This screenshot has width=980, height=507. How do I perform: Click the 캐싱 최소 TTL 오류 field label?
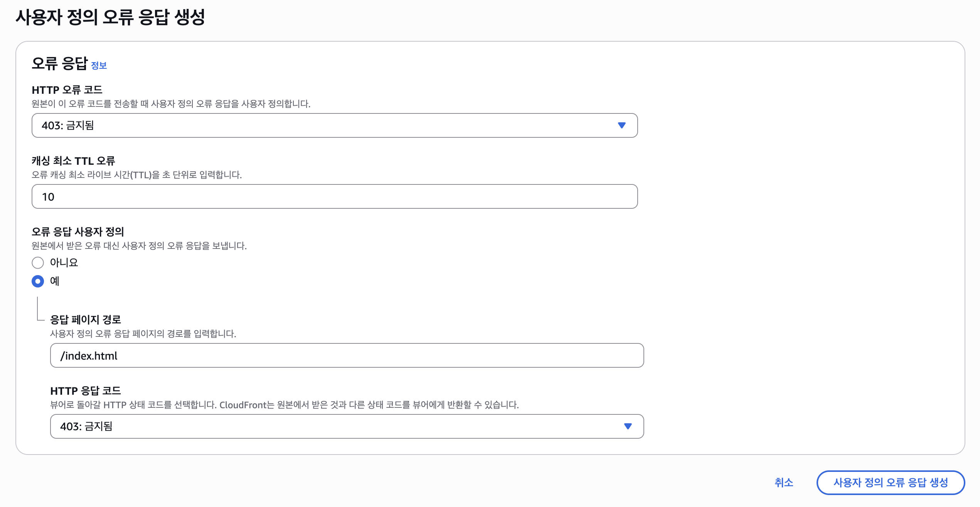point(73,161)
